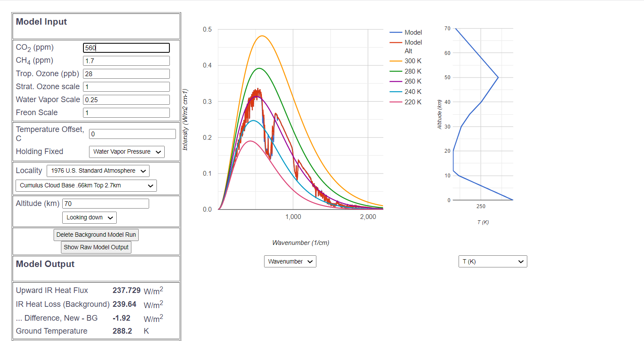Image resolution: width=644 pixels, height=341 pixels.
Task: Click the CH4 (ppm) input field
Action: 126,61
